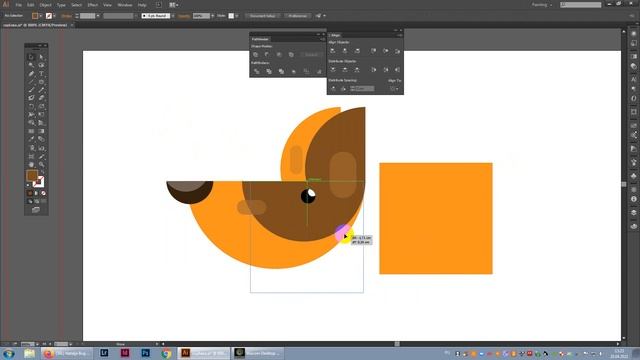This screenshot has width=640, height=360.
Task: Open the Pathfinder panel flyout menu
Action: pos(322,39)
